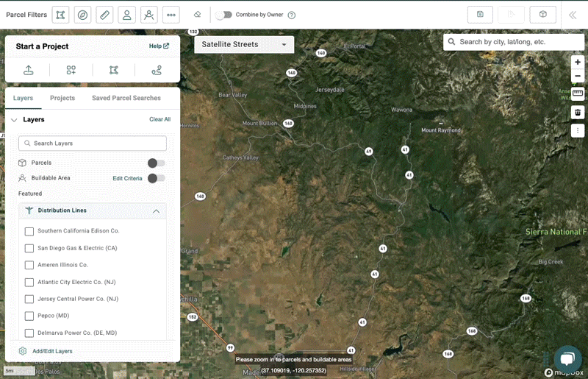The image size is (588, 379).
Task: Click the save icon in top toolbar
Action: click(x=480, y=15)
